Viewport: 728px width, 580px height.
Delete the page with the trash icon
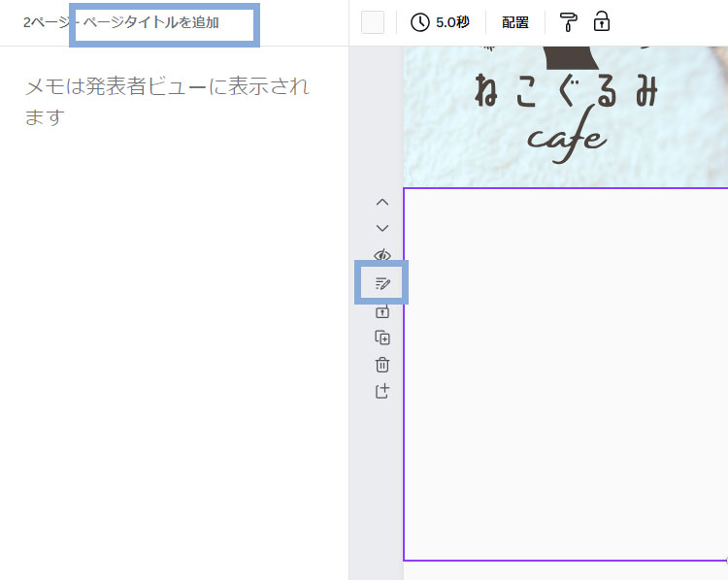click(x=382, y=365)
